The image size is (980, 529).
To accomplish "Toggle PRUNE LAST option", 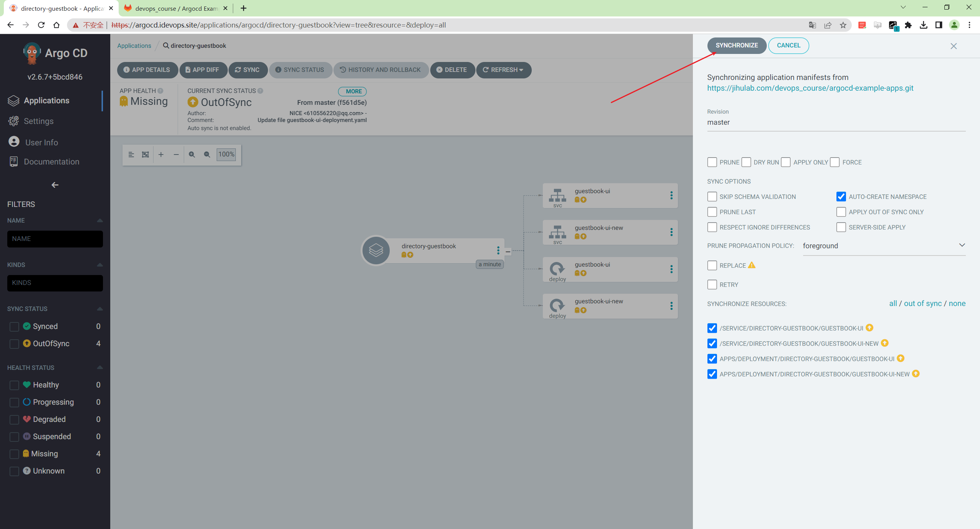I will 712,212.
